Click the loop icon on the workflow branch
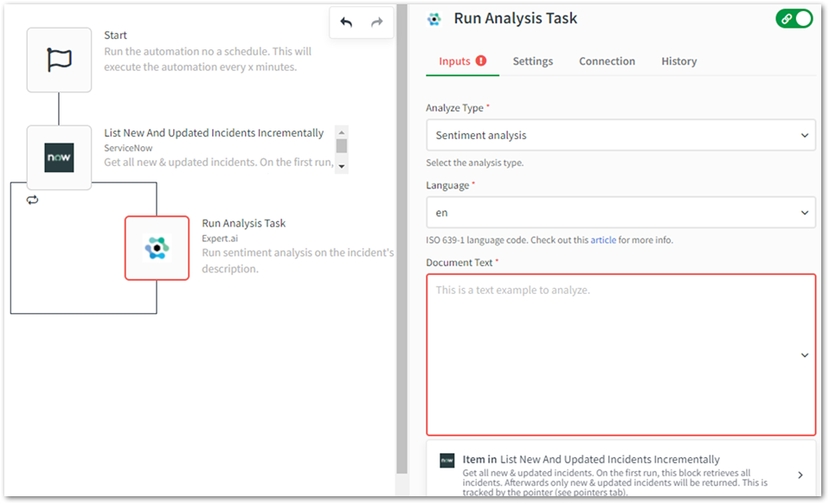 (33, 200)
